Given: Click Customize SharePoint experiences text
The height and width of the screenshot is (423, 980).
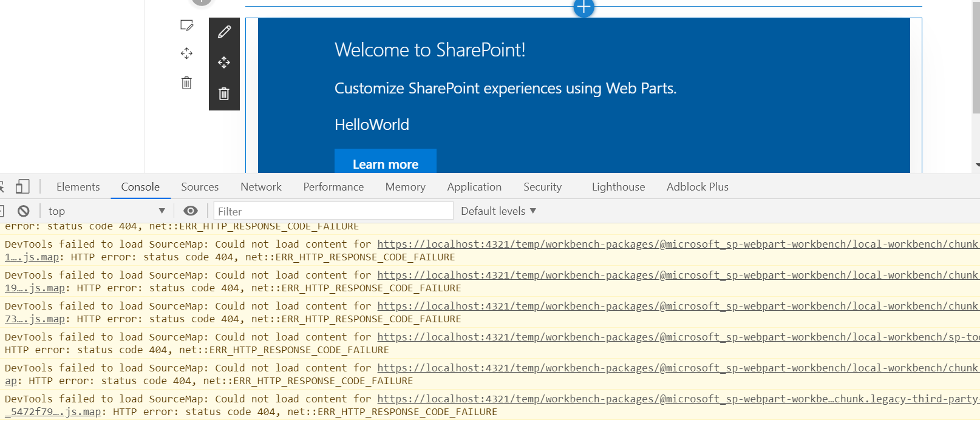Looking at the screenshot, I should [505, 89].
